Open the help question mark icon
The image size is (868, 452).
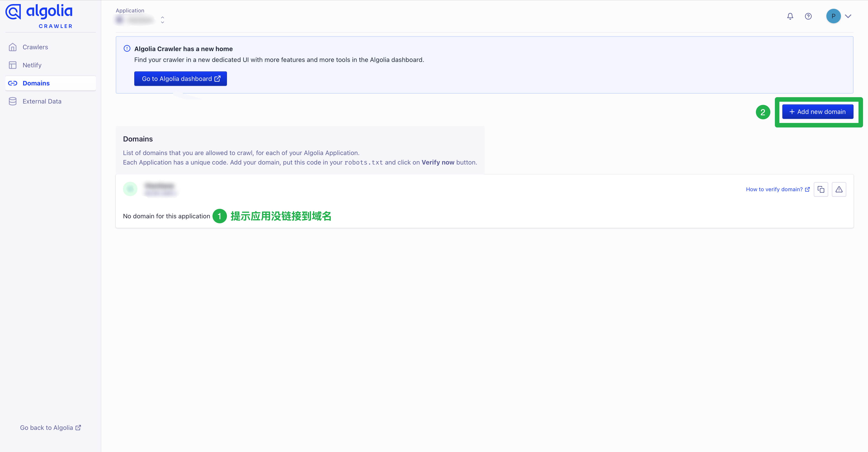coord(808,16)
